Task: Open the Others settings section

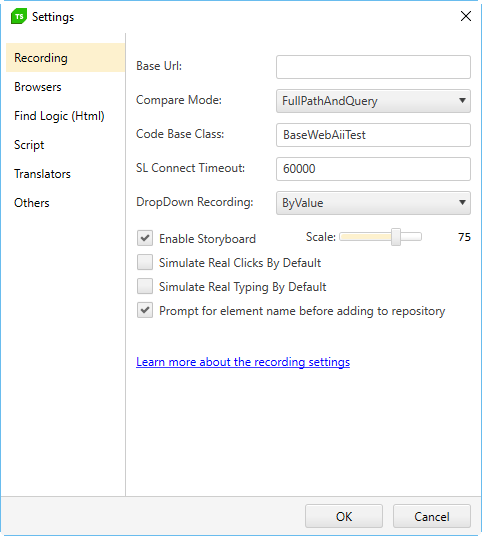Action: pos(31,203)
